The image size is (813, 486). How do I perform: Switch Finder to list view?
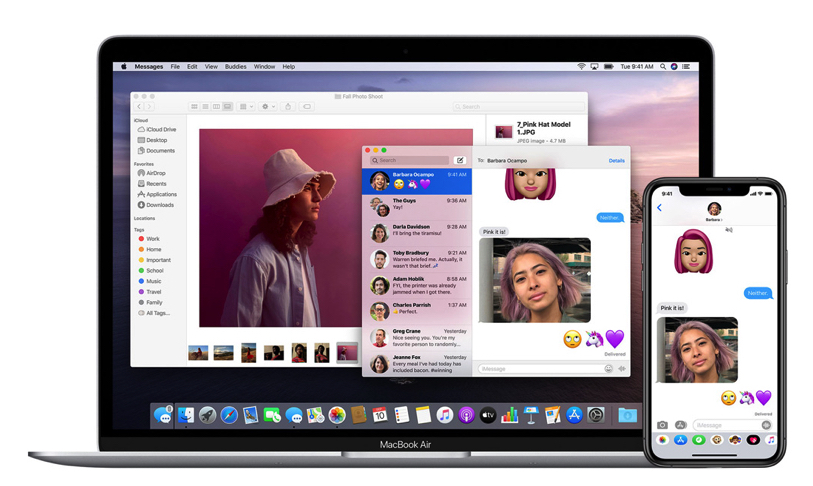click(205, 106)
